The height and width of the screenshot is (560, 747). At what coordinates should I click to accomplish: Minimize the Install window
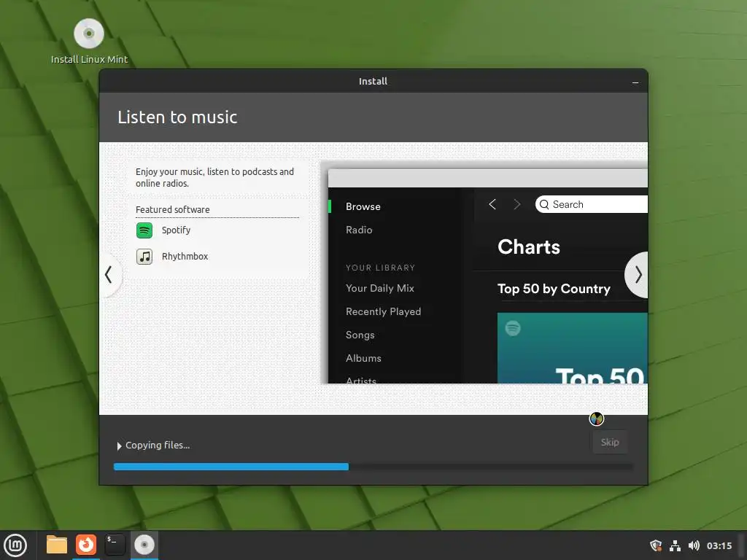pos(635,82)
